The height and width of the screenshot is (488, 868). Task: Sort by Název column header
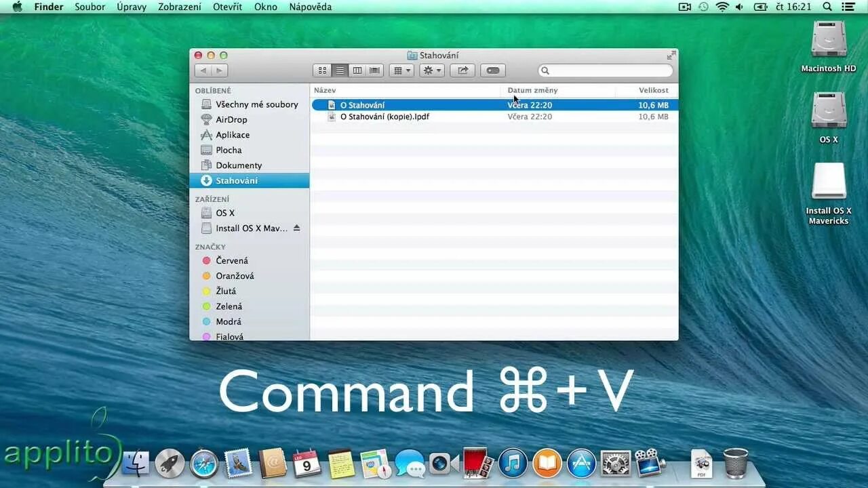[406, 90]
